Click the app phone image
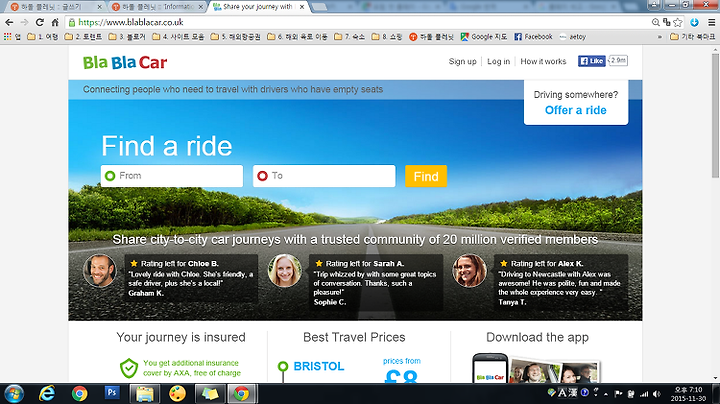The height and width of the screenshot is (404, 720). [490, 368]
